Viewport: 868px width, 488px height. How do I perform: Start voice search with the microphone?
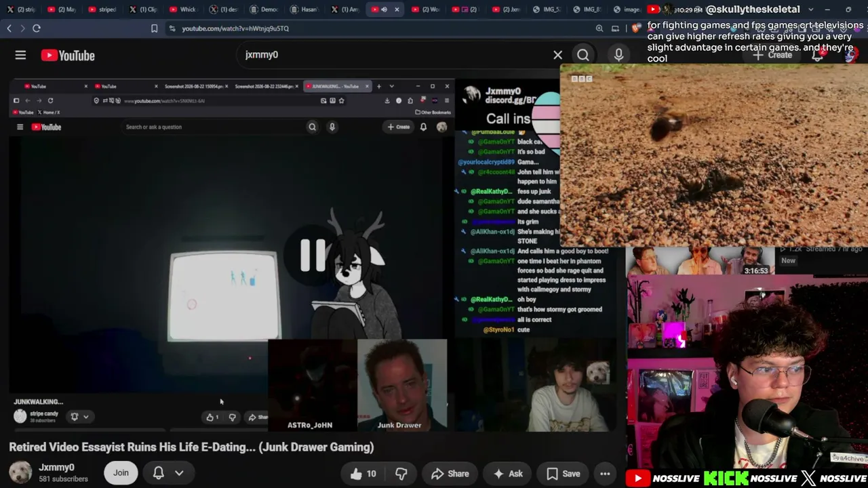pos(618,55)
